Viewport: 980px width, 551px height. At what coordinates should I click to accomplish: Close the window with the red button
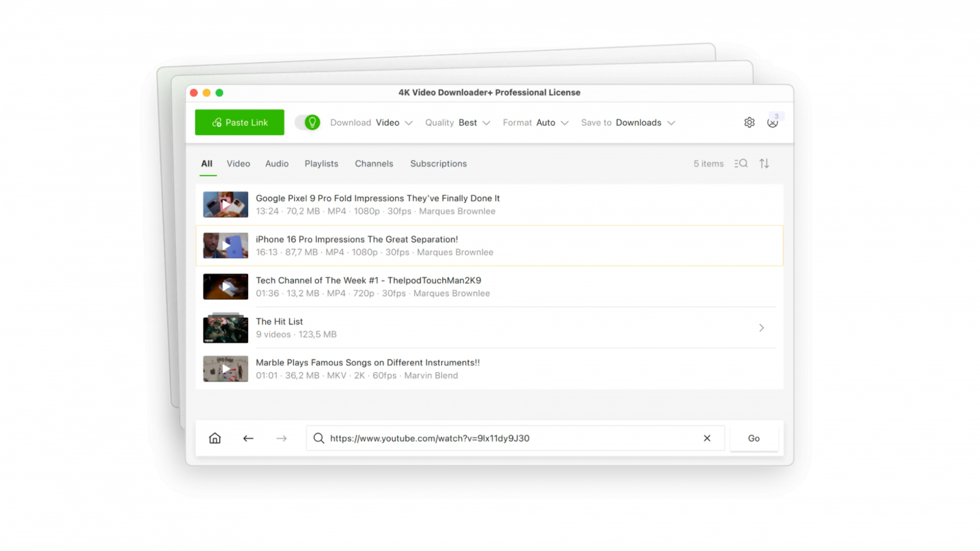[194, 92]
